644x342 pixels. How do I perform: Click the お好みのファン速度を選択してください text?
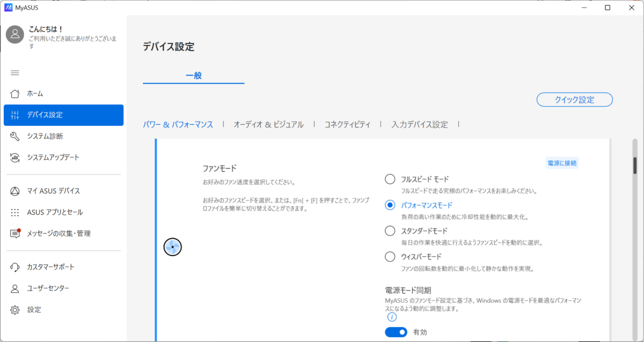tap(248, 182)
